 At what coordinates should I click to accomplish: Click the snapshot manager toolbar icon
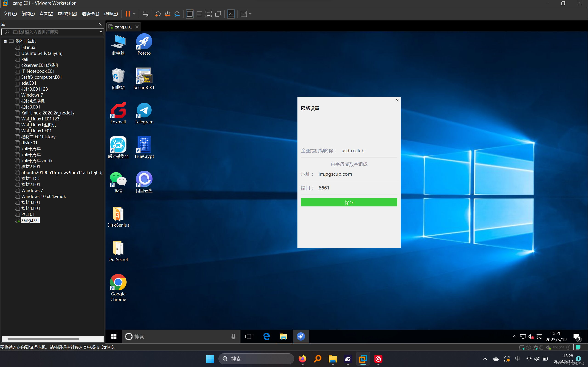[x=177, y=14]
